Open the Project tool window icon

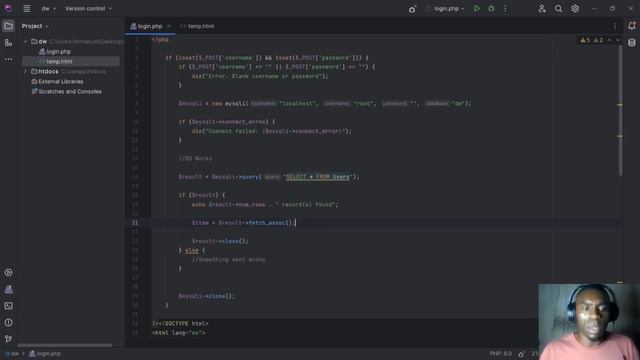8,26
